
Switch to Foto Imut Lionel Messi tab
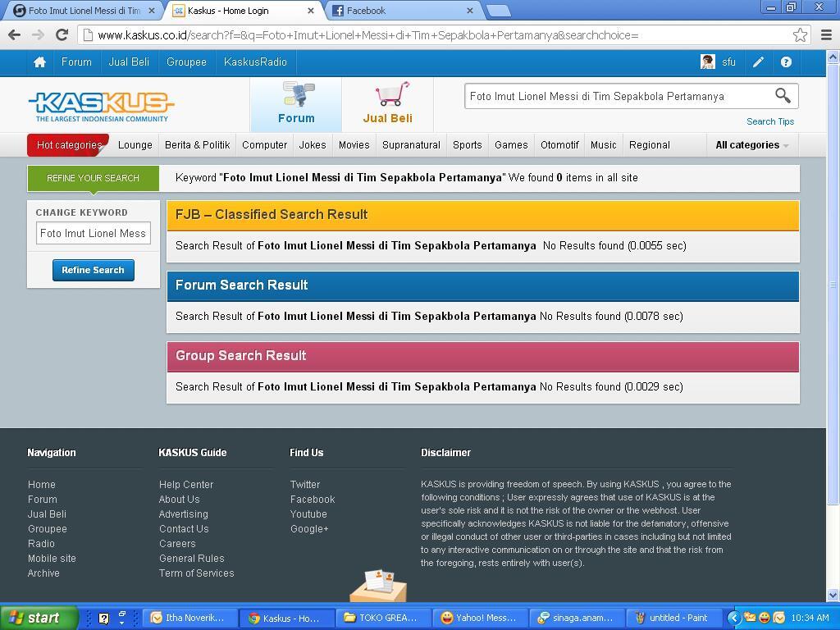(x=84, y=11)
